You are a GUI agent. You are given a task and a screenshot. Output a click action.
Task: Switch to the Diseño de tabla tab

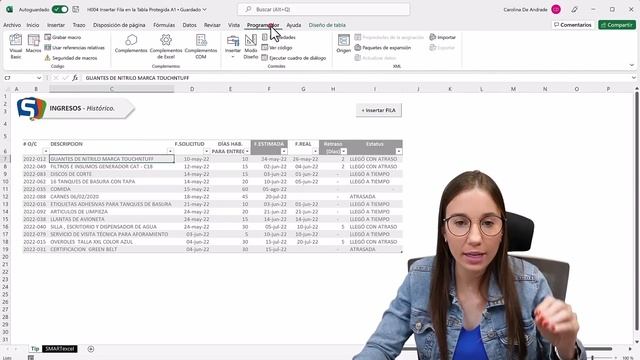click(327, 25)
